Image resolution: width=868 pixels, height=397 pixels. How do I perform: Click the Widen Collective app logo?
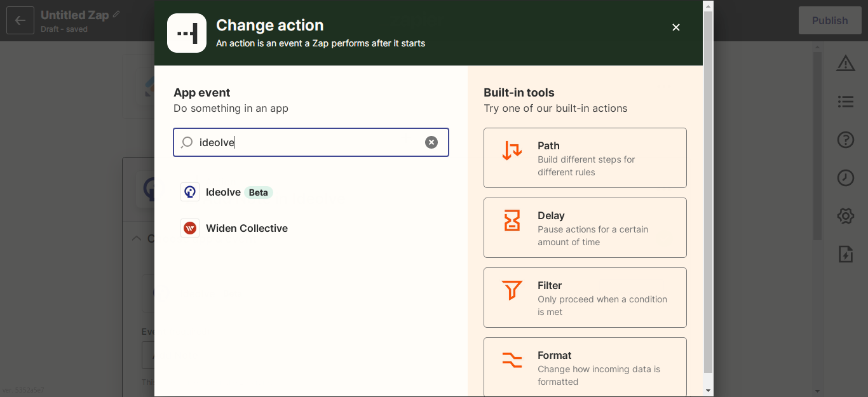190,228
